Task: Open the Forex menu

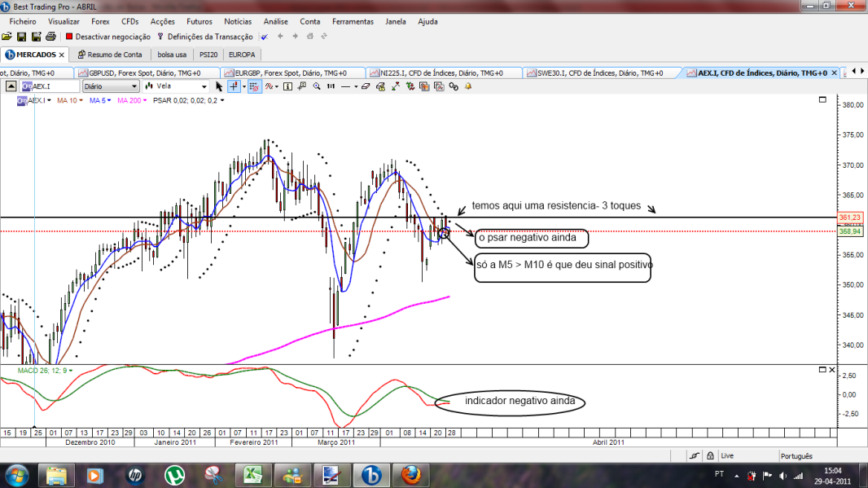Action: pyautogui.click(x=100, y=22)
